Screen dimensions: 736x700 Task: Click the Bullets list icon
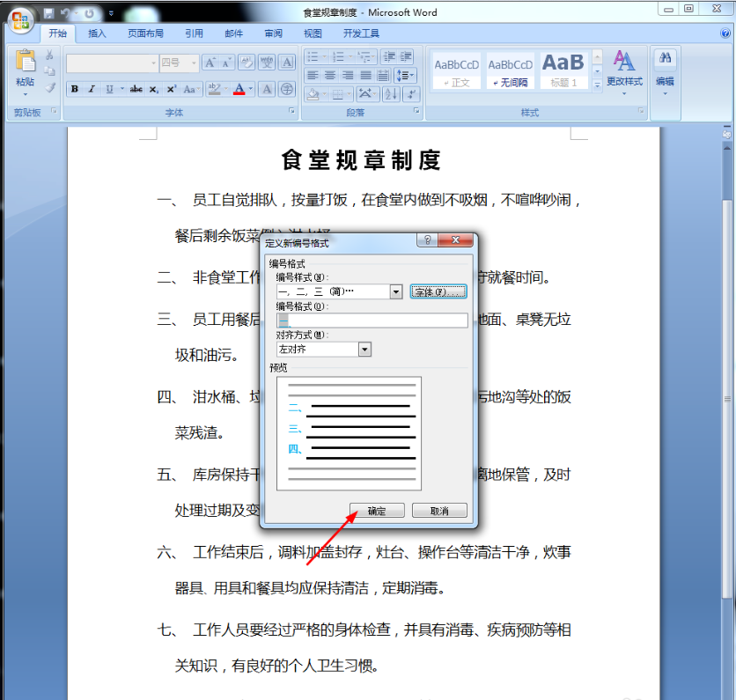coord(313,57)
